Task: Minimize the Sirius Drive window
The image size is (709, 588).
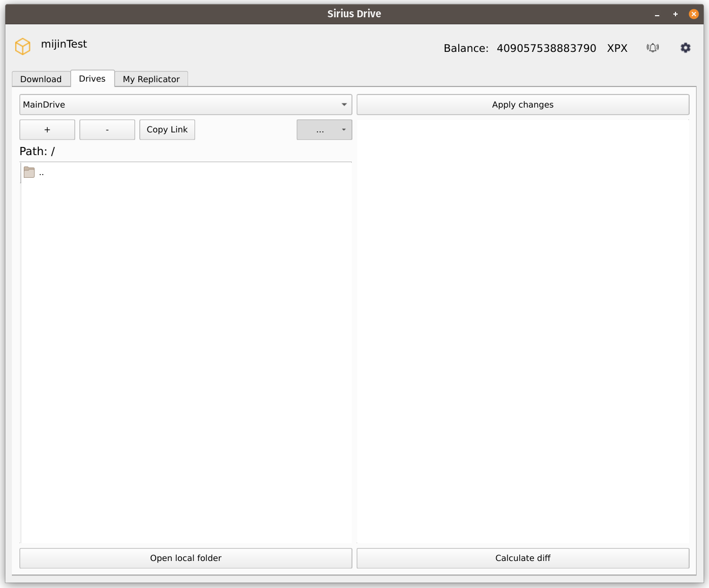Action: point(657,14)
